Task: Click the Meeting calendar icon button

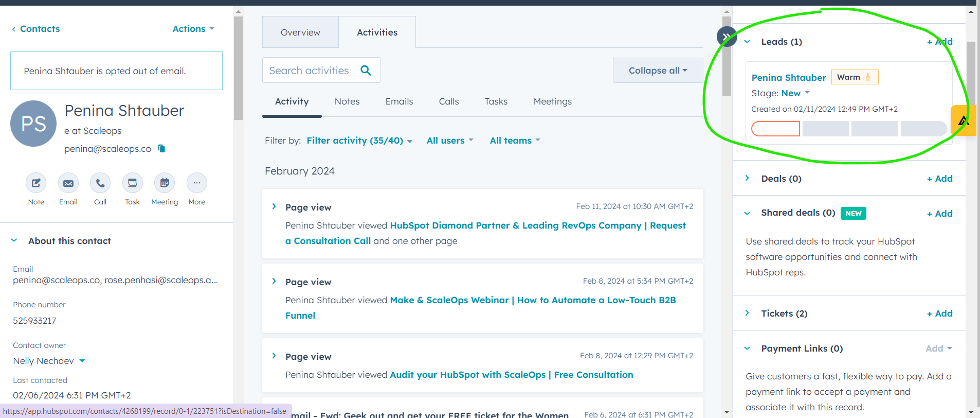Action: [165, 183]
